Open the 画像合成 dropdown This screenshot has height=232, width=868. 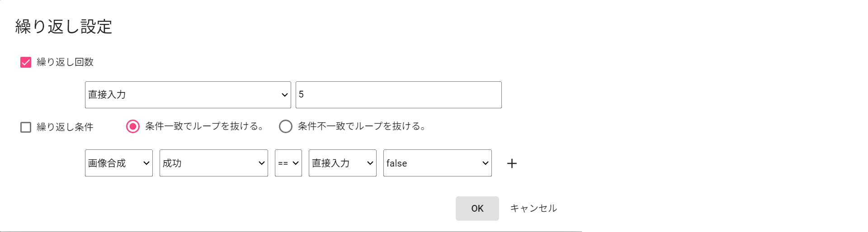118,163
